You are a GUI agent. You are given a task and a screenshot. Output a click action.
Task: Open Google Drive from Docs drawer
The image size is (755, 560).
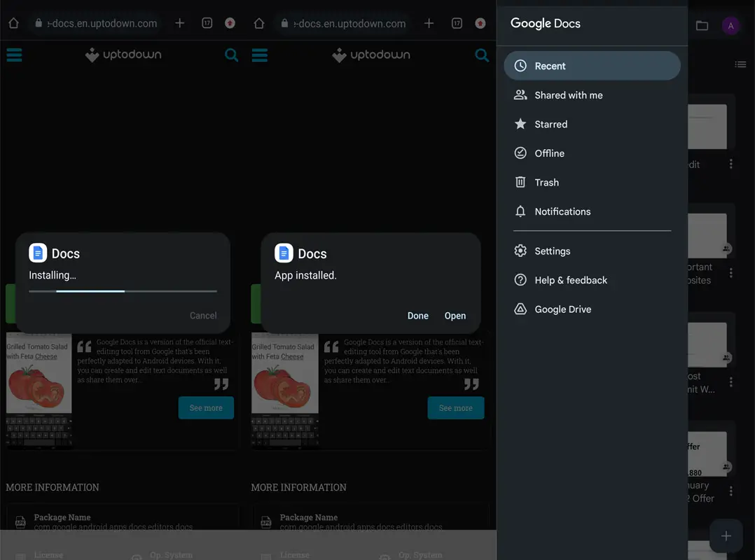(593, 309)
